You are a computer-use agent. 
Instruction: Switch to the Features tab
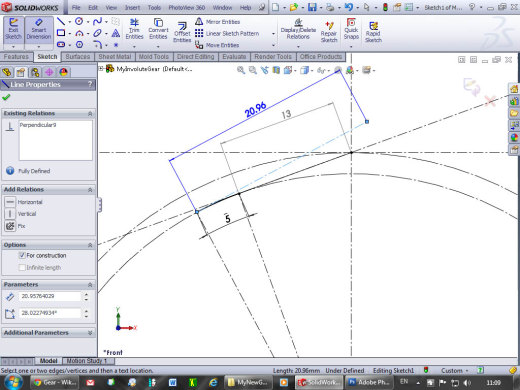16,57
